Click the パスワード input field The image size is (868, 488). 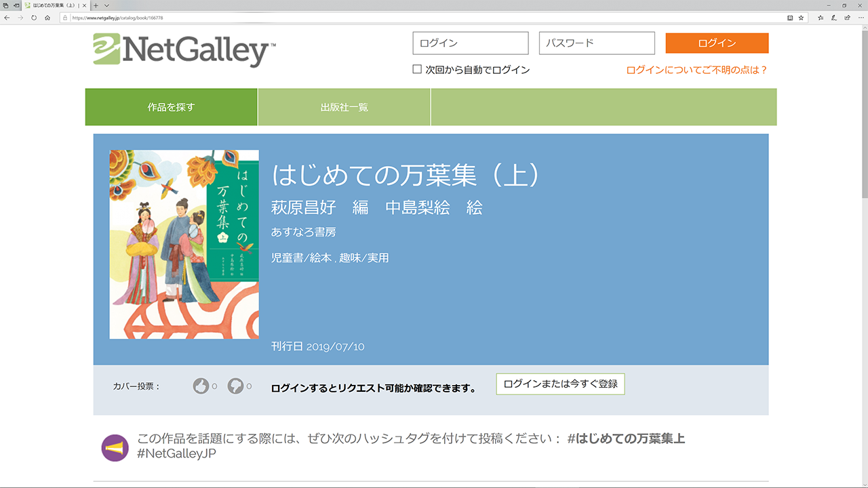597,43
